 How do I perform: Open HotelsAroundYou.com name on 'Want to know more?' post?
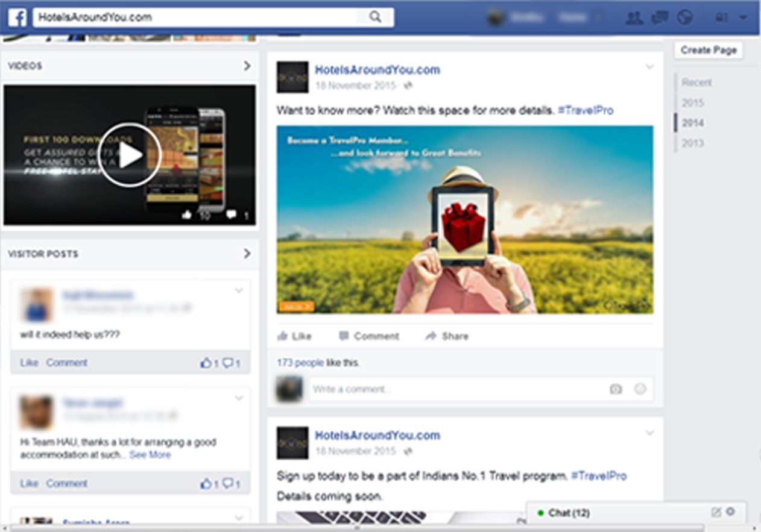tap(377, 70)
